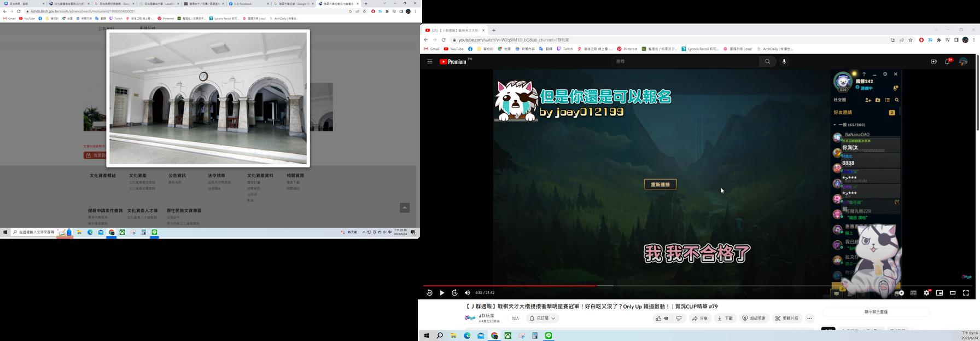Open Microsoft Edge from right taskbar
Viewport: 980px width, 341px height.
[467, 336]
